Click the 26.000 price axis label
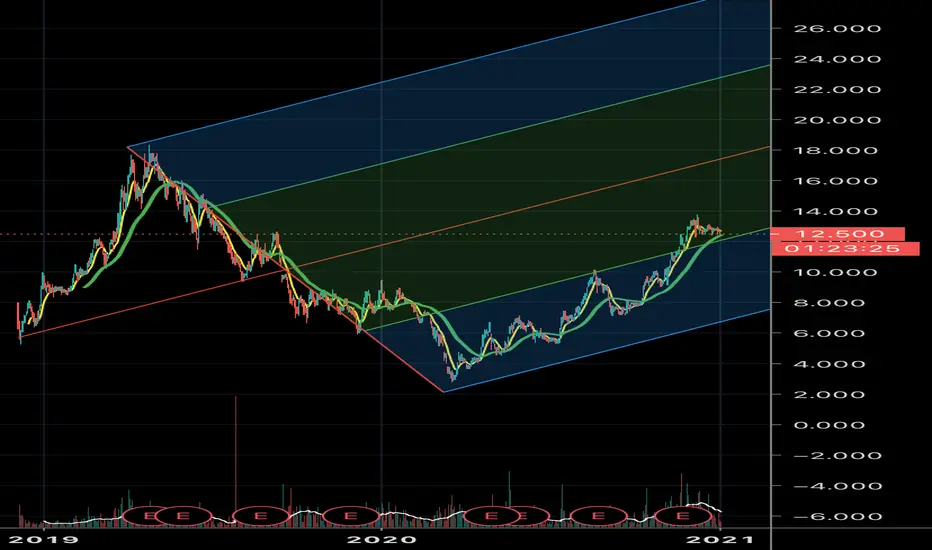Screen dimensions: 932x550 [x=837, y=29]
